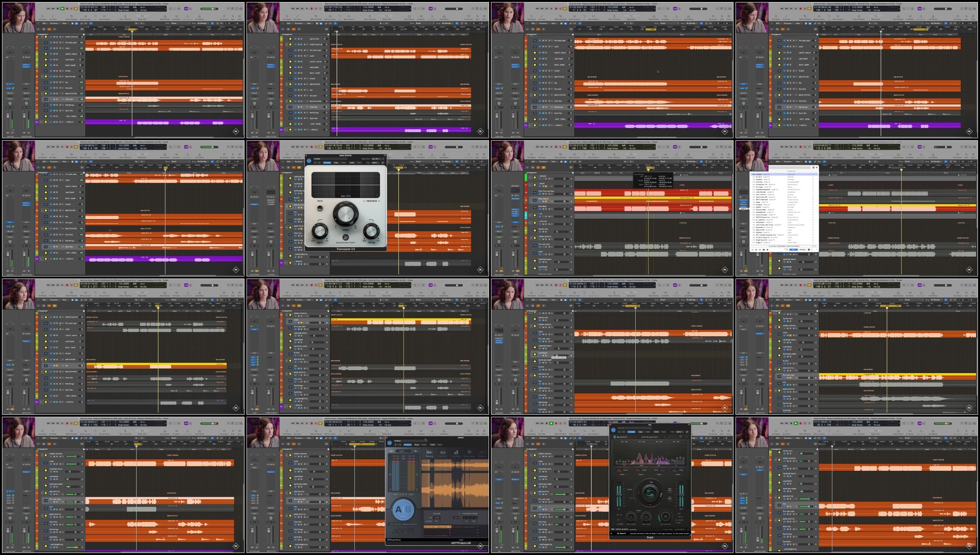Toggle Compare in the Sugar plugin header
The width and height of the screenshot is (980, 555).
pyautogui.click(x=631, y=432)
